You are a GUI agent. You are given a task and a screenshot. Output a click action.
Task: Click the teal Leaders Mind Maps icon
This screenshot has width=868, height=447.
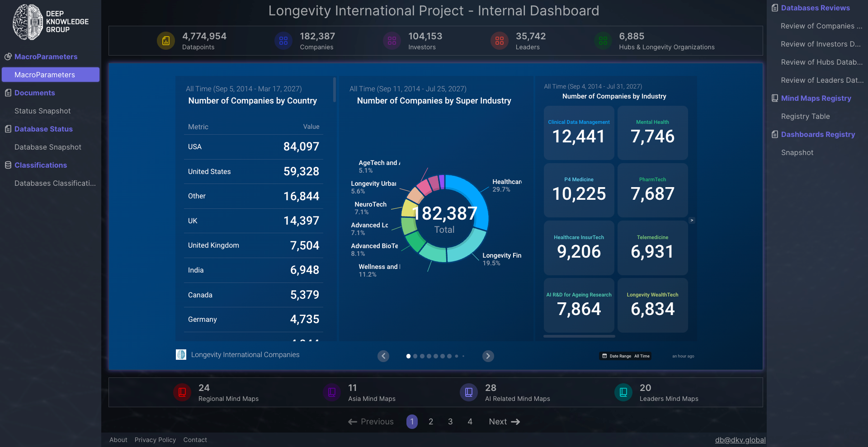point(623,392)
